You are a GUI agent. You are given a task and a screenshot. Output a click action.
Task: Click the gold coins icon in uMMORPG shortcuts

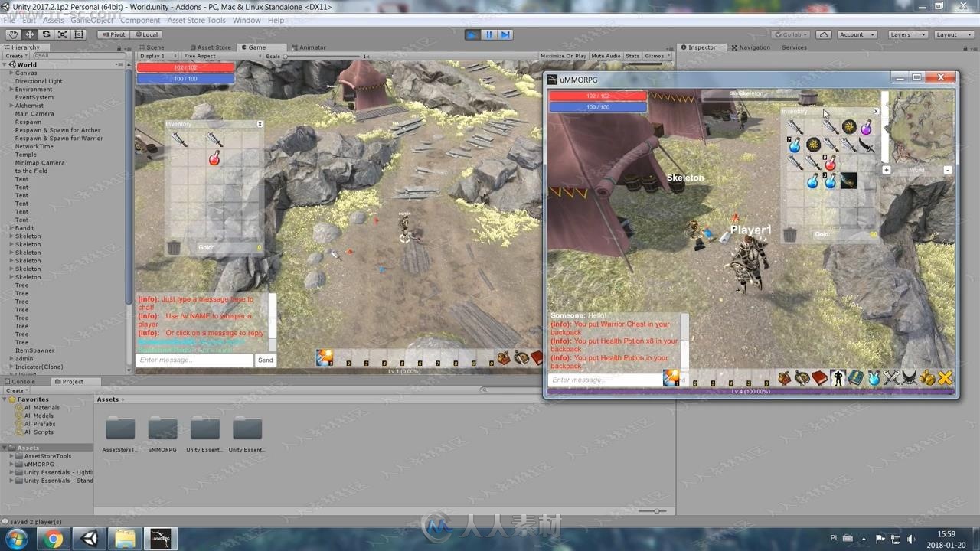tap(927, 377)
